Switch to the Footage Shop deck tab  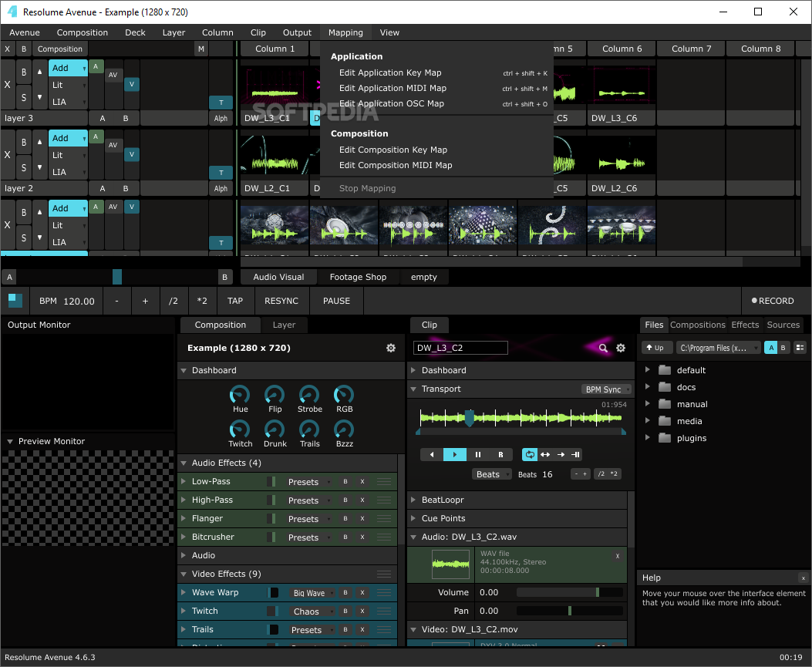coord(358,277)
